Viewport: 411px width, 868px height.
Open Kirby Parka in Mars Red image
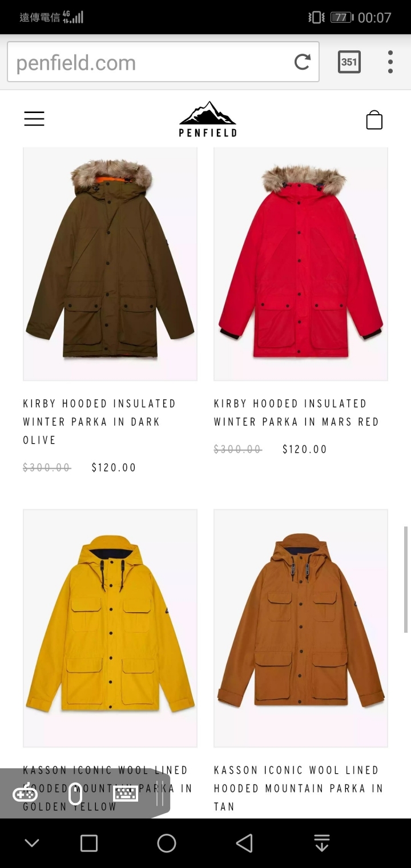301,264
